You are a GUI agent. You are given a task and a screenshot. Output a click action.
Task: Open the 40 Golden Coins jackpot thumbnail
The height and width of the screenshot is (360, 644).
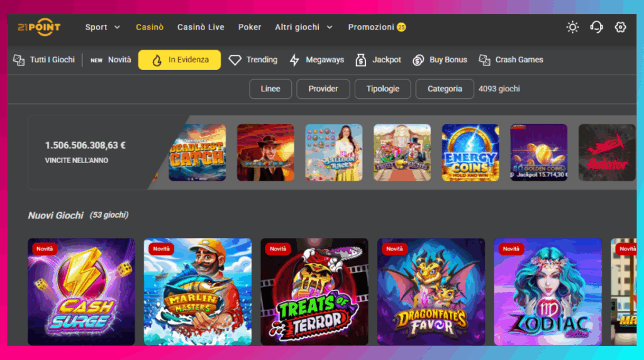[539, 152]
